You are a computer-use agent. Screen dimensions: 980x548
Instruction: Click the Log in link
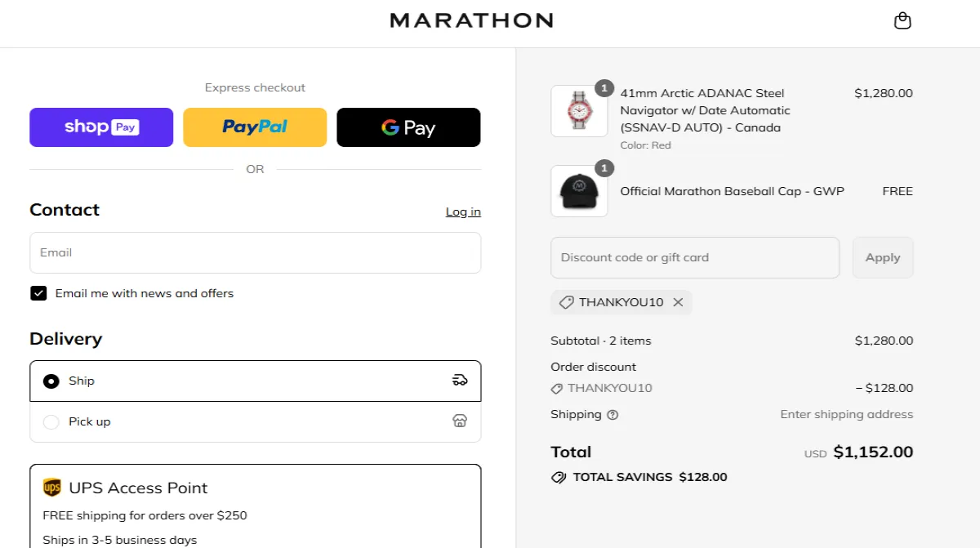pyautogui.click(x=463, y=212)
